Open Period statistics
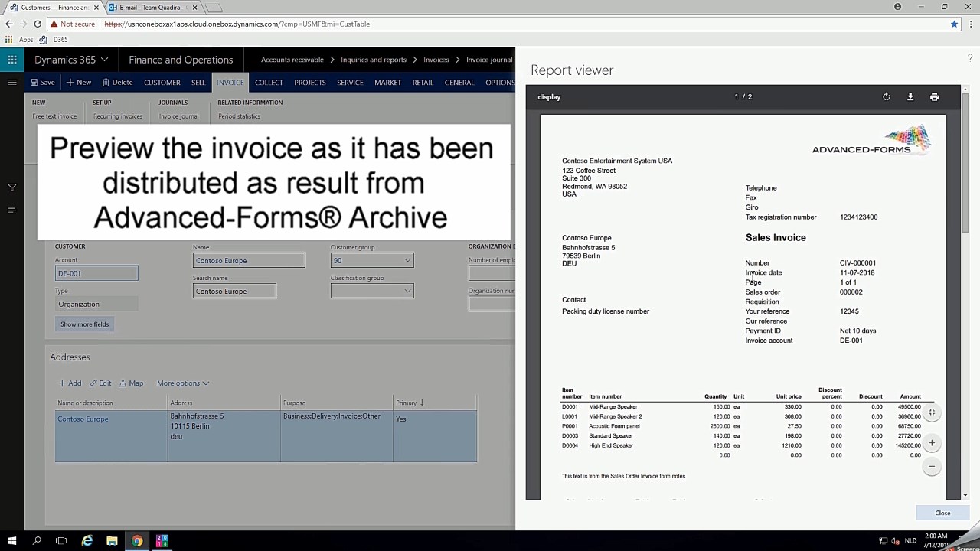The height and width of the screenshot is (551, 980). click(x=239, y=116)
